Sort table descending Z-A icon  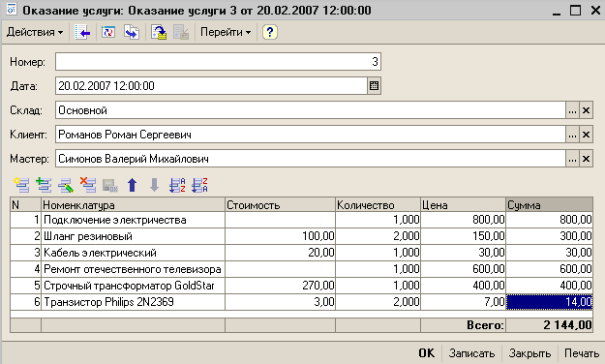pyautogui.click(x=199, y=185)
